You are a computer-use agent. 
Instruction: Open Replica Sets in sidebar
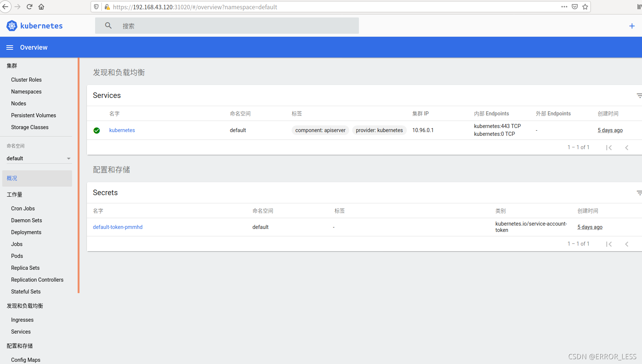pos(25,268)
